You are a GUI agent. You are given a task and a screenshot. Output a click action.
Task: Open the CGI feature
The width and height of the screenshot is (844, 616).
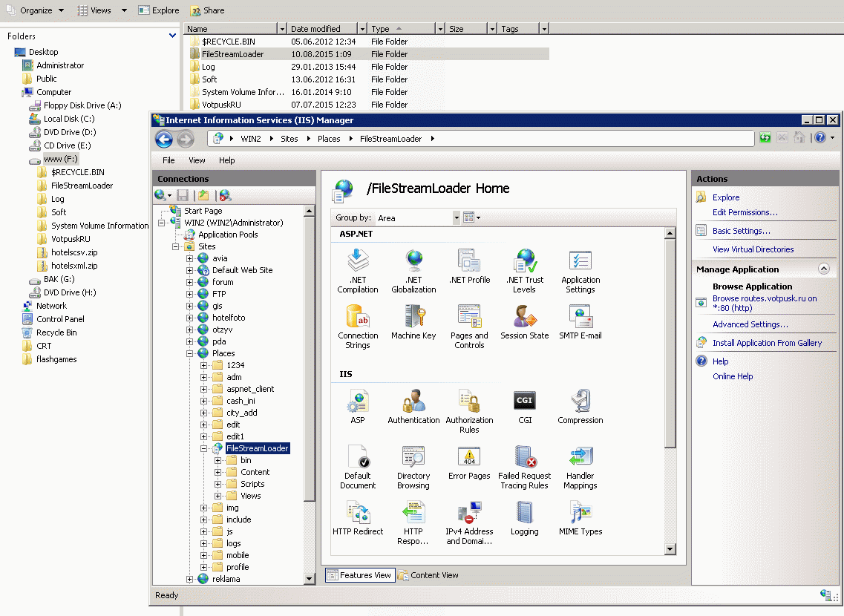pos(524,407)
